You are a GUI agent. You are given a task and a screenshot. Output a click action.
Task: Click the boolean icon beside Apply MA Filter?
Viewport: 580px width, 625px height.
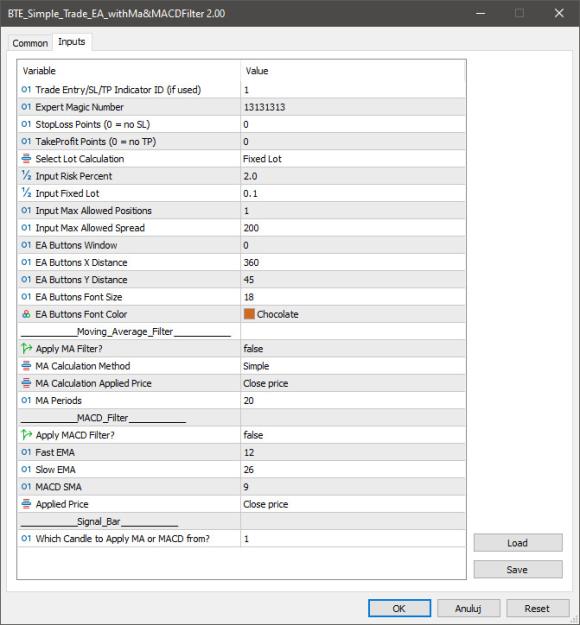click(26, 348)
